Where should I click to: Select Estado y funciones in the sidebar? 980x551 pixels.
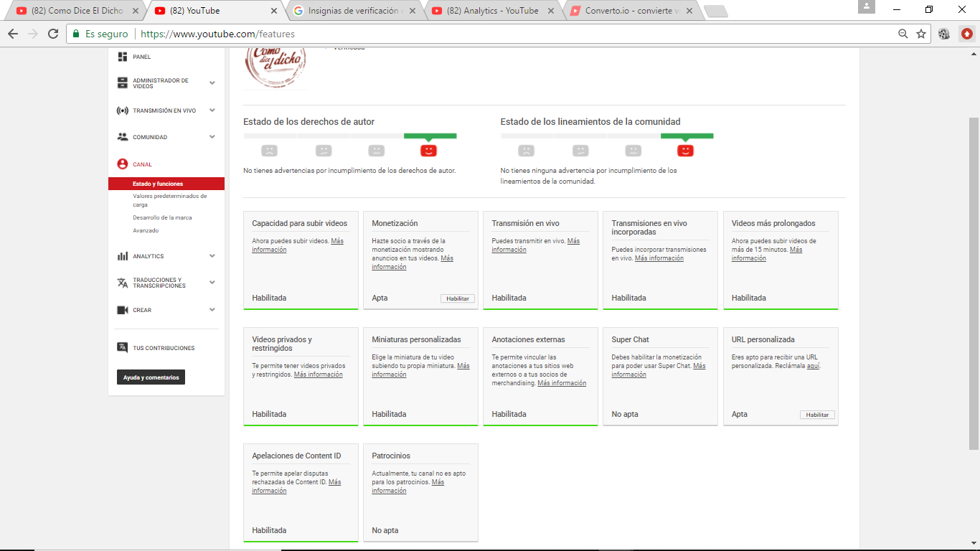[x=166, y=184]
